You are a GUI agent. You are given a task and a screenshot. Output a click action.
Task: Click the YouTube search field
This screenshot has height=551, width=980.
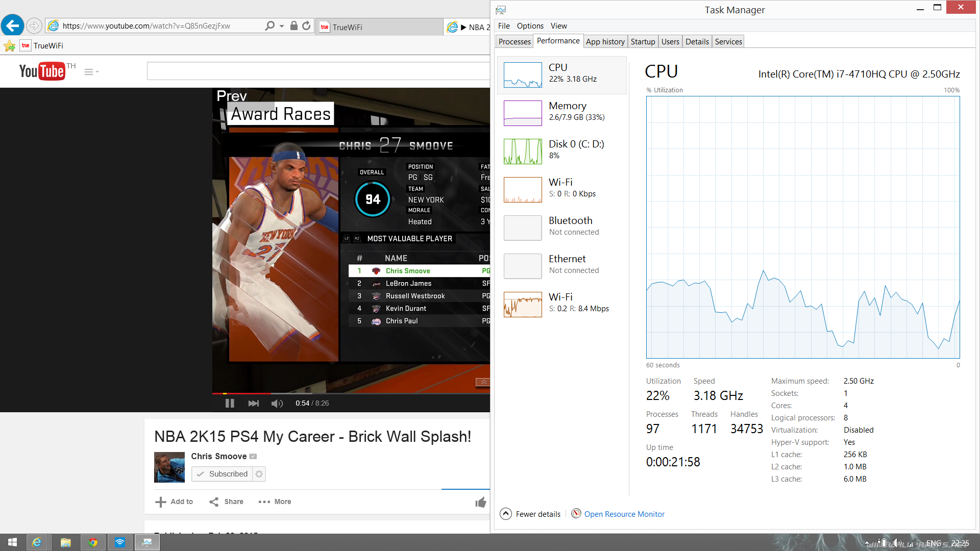(x=318, y=71)
